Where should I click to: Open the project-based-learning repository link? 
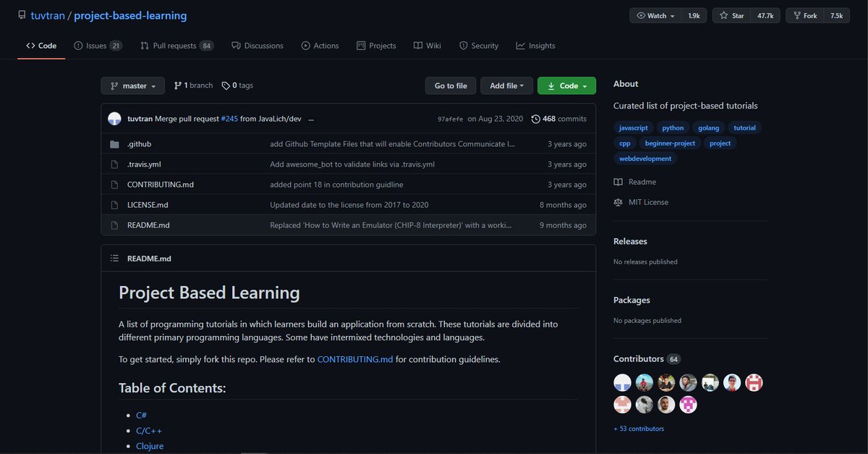[130, 15]
